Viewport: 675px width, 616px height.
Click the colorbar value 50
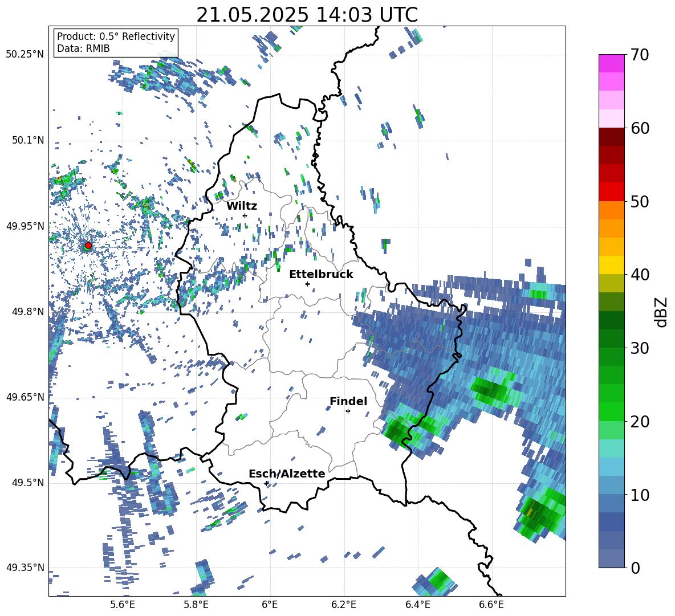[x=640, y=202]
